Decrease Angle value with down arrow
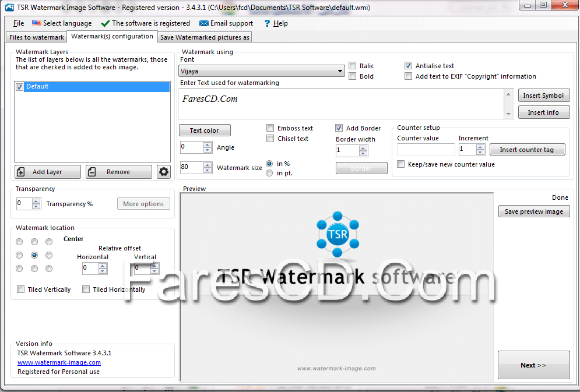 (208, 150)
